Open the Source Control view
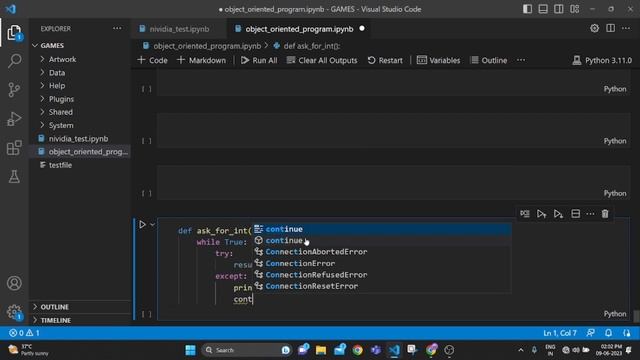640x360 pixels. pos(14,90)
